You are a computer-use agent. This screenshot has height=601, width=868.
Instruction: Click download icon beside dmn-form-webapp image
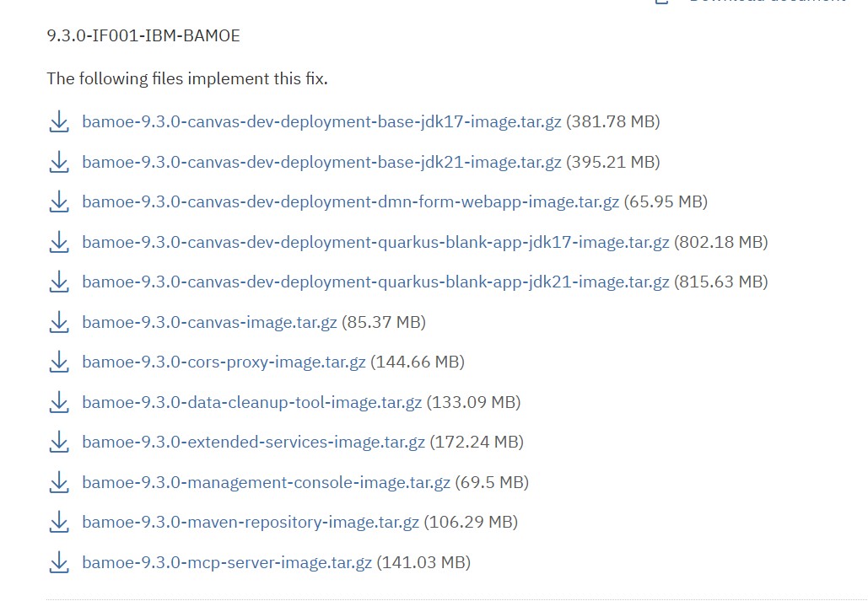point(59,202)
